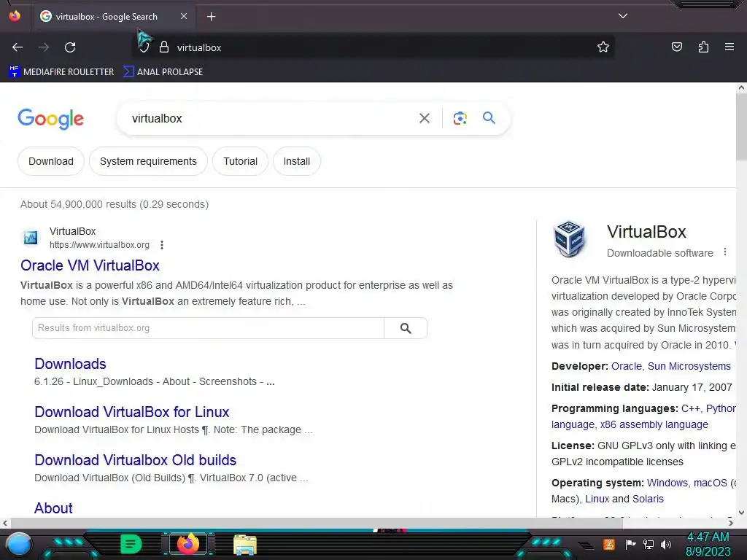Screen dimensions: 747x560
Task: Click the scroll right arrow of horizontal scrollbar
Action: click(731, 523)
